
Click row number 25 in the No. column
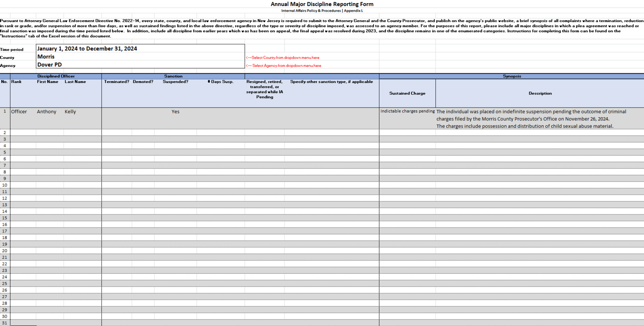pos(5,284)
